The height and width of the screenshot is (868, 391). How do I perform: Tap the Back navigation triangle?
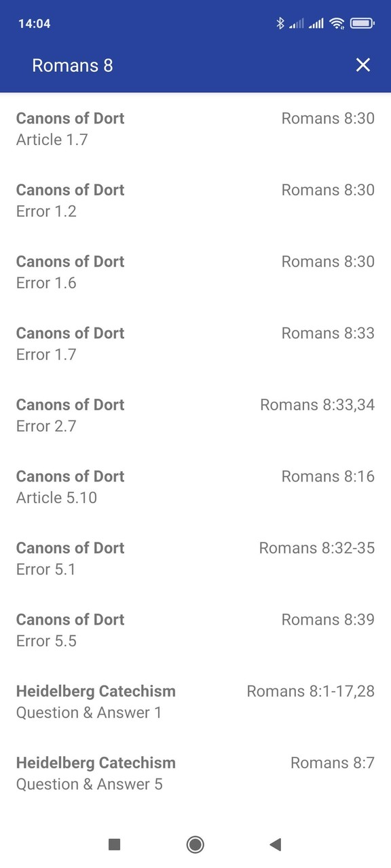click(x=275, y=844)
